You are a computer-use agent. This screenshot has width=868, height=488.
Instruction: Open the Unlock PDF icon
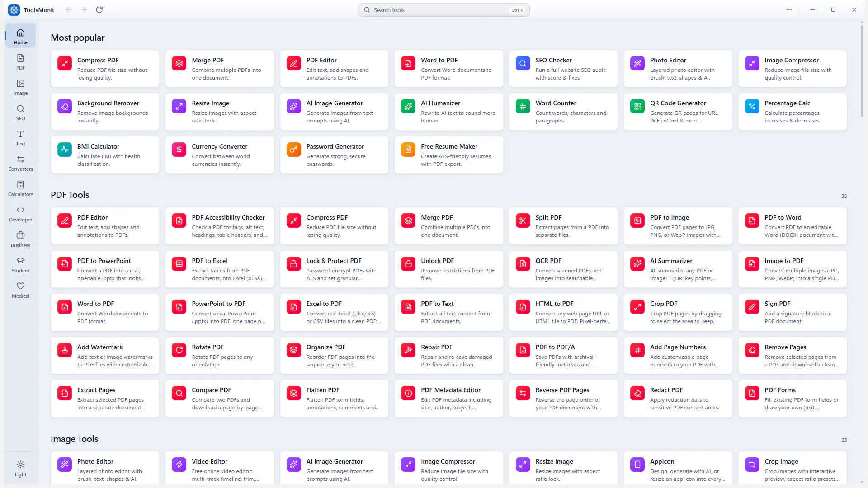pos(408,264)
